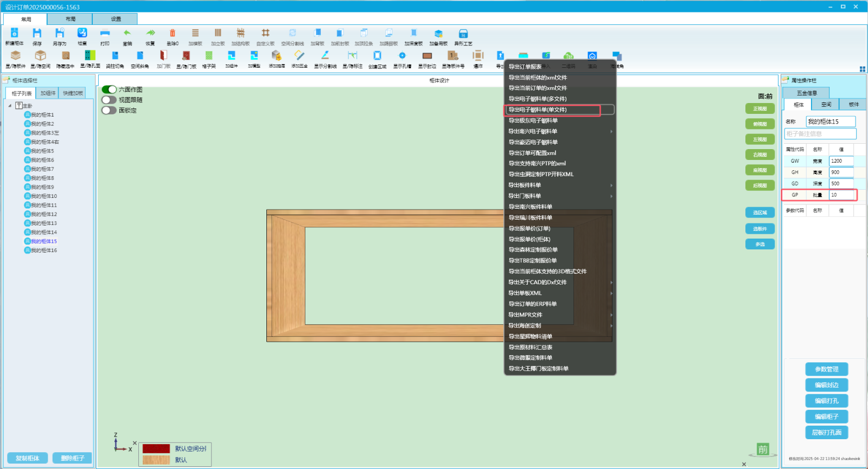
Task: Click the 层板打孔面 button
Action: pyautogui.click(x=826, y=432)
